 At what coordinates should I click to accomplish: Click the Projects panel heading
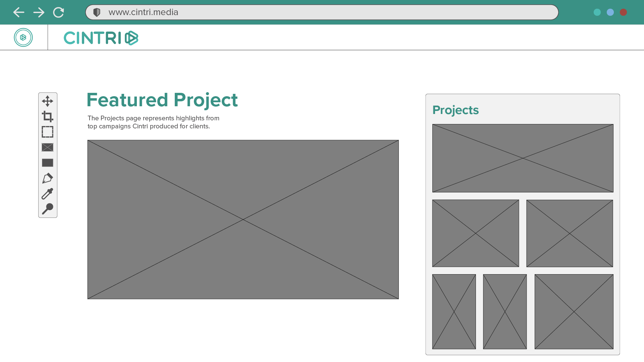coord(455,110)
